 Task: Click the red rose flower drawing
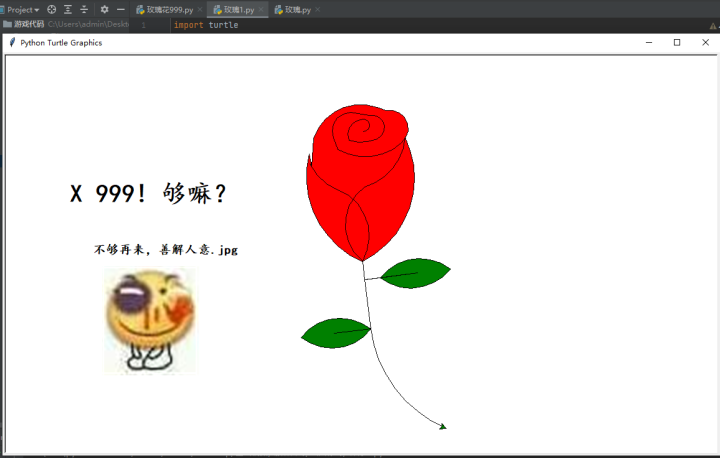pos(360,182)
